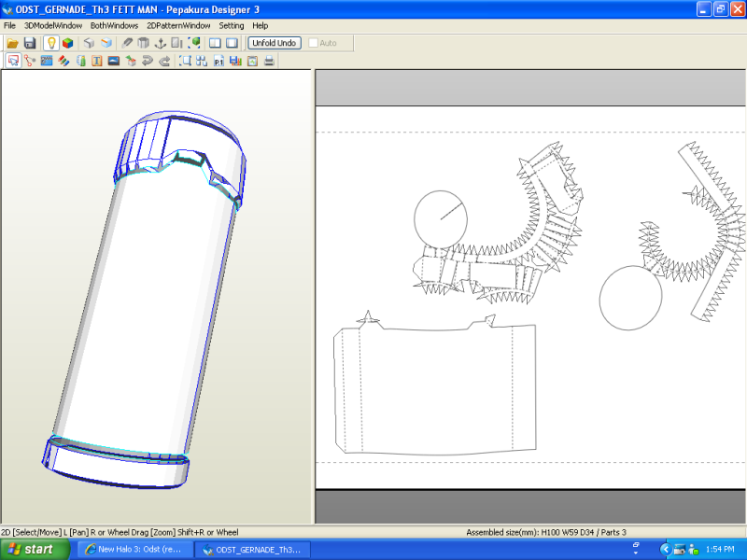Select the Text tool 'T' icon
The width and height of the screenshot is (747, 560).
pos(96,61)
